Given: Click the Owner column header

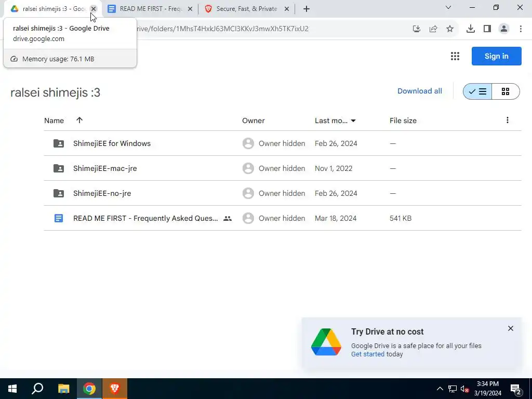Looking at the screenshot, I should pos(254,121).
